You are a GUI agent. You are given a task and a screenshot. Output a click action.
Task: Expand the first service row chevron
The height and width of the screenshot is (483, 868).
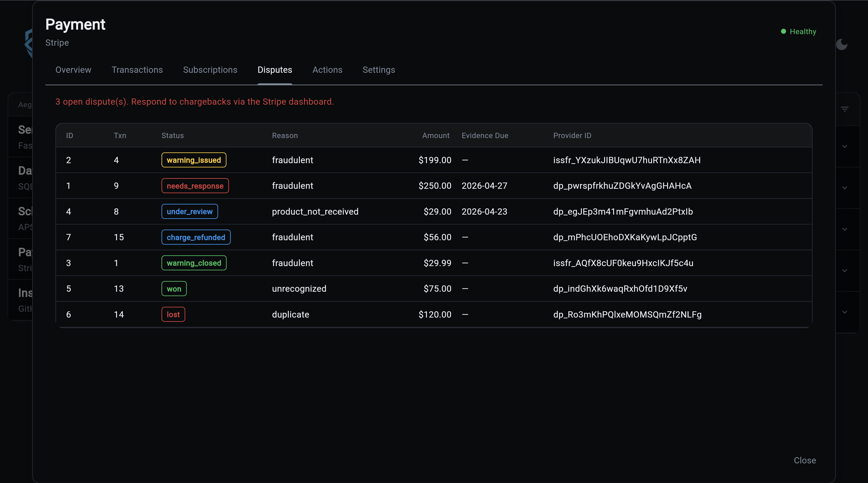coord(844,147)
